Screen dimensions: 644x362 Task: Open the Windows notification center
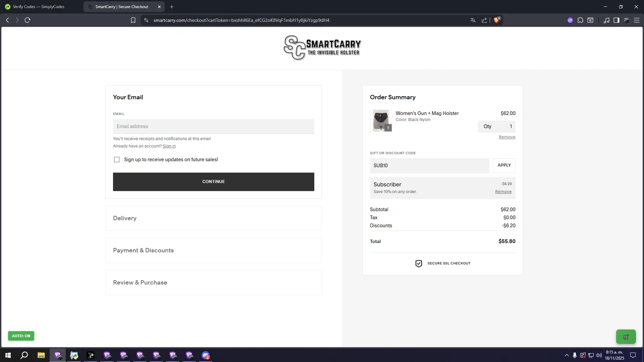tap(633, 355)
